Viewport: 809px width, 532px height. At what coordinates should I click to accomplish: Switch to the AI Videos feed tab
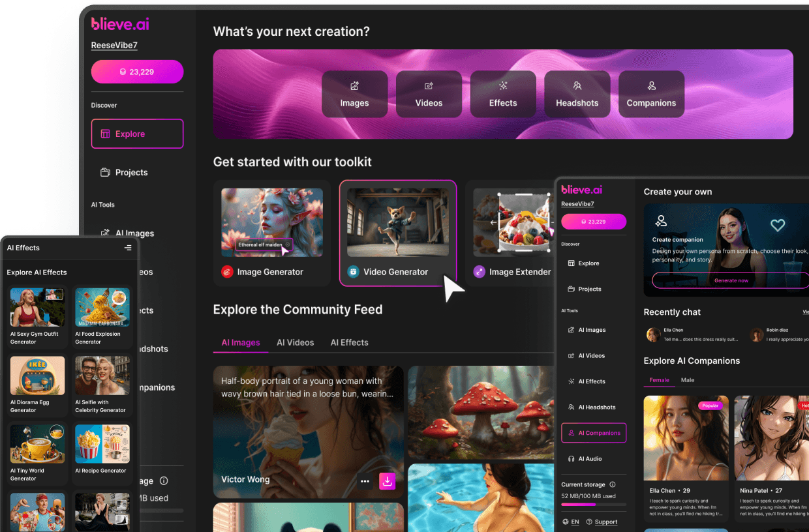pos(295,342)
